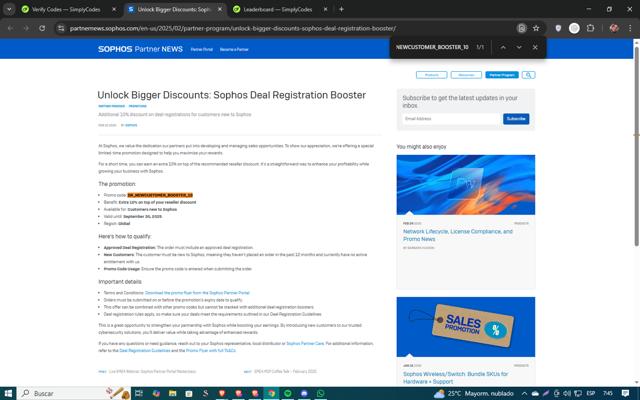Open Task View on the taskbar
640x400 pixels.
[139, 393]
